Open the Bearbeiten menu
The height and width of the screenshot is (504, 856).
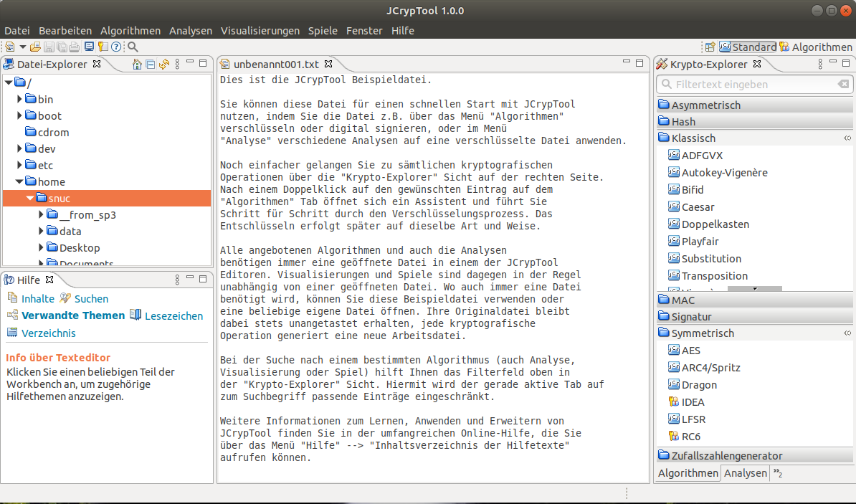tap(65, 31)
